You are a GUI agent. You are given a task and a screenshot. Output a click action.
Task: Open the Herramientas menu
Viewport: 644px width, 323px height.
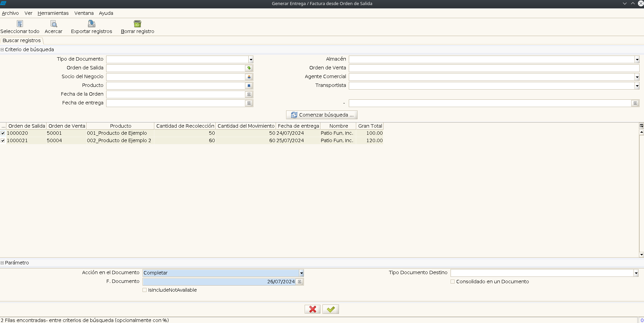tap(53, 13)
